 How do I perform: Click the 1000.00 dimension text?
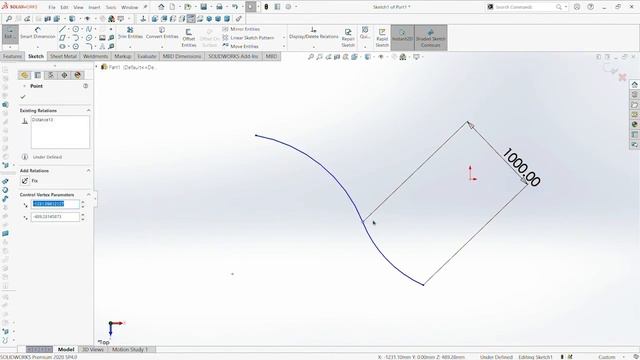(521, 167)
